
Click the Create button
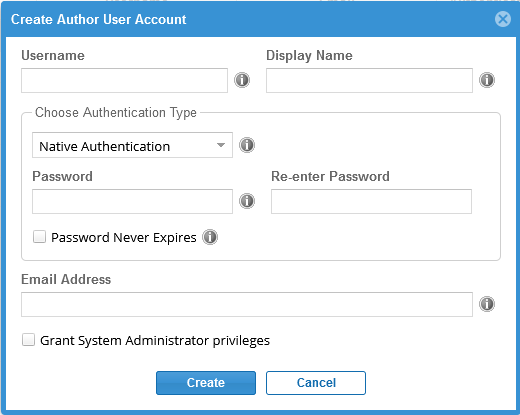pyautogui.click(x=206, y=383)
